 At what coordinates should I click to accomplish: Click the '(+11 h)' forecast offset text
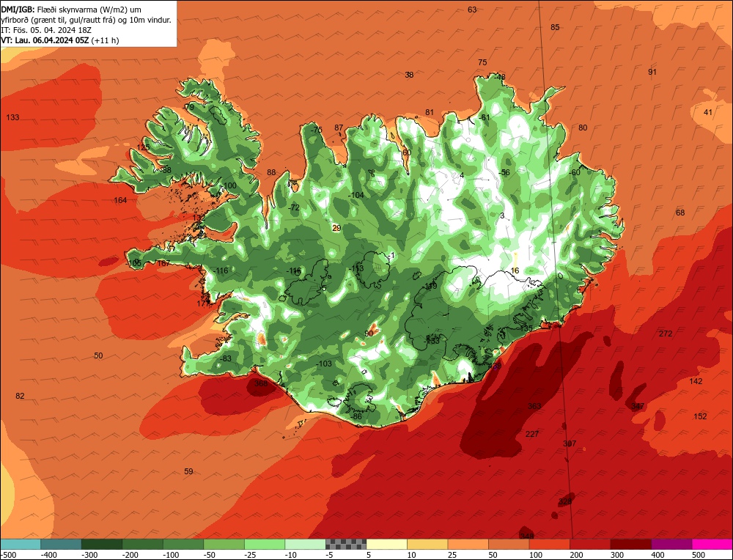105,40
